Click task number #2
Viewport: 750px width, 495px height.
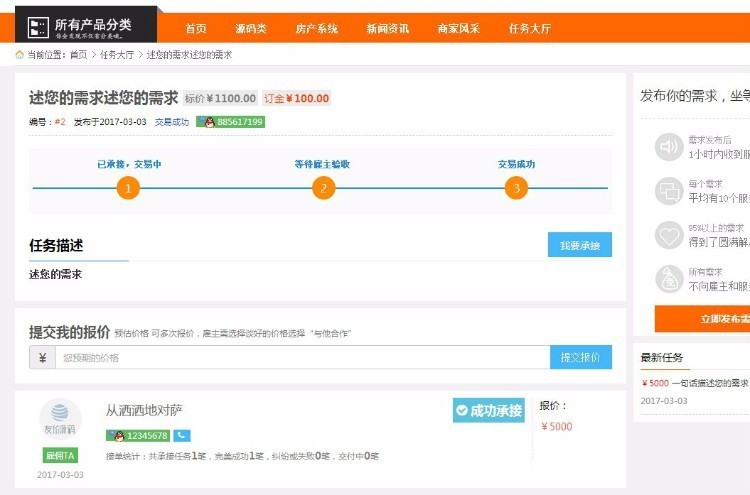click(60, 122)
